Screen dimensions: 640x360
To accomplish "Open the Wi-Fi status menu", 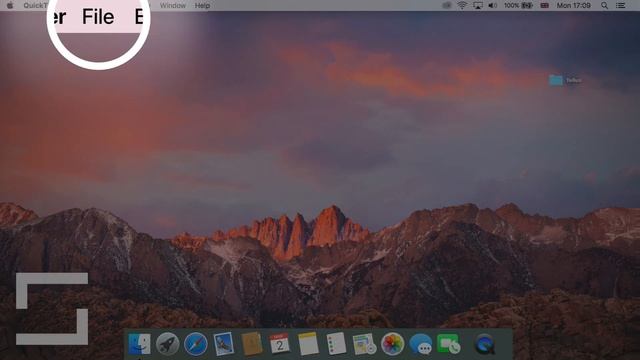I will coord(462,5).
